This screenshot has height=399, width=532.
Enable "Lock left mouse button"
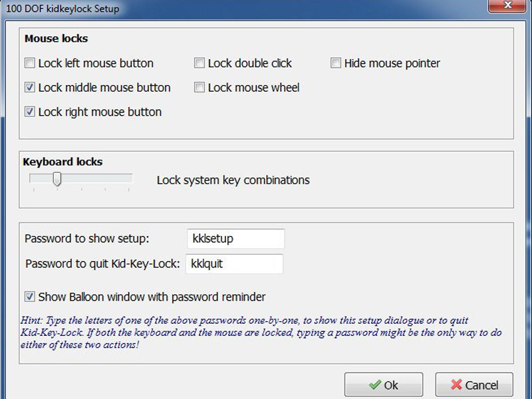click(x=29, y=63)
